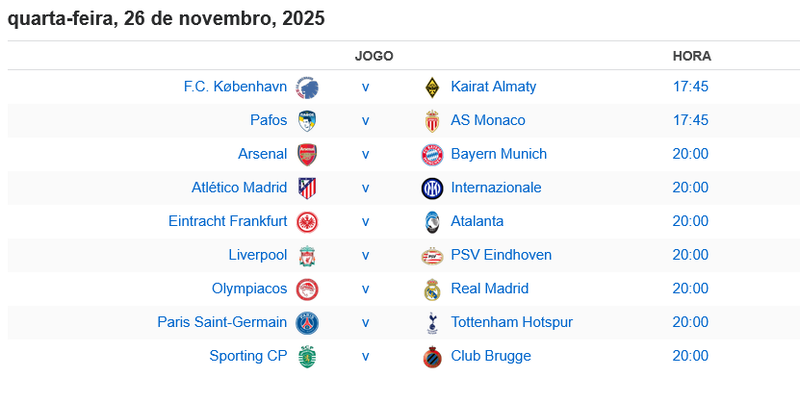Click the Club Brugge crest icon
800x402 pixels.
pos(432,356)
